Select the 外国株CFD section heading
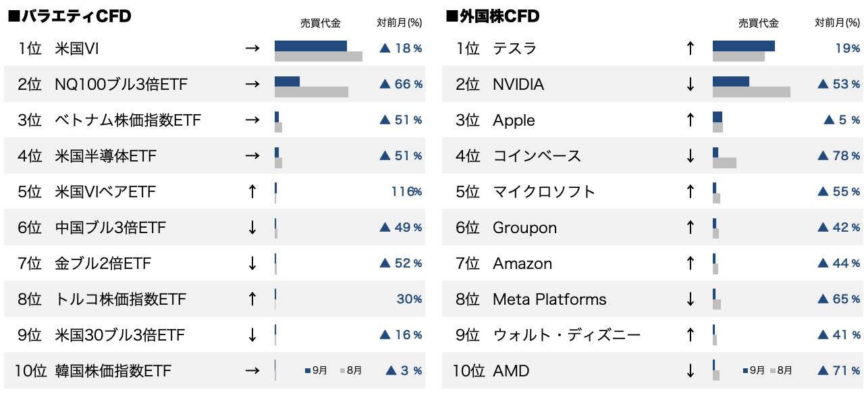 point(493,17)
